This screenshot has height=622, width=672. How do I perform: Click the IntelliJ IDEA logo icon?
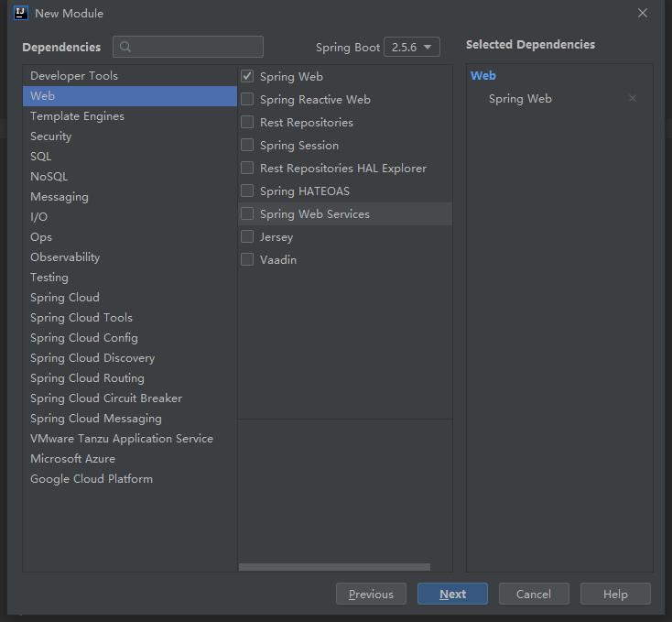point(20,14)
